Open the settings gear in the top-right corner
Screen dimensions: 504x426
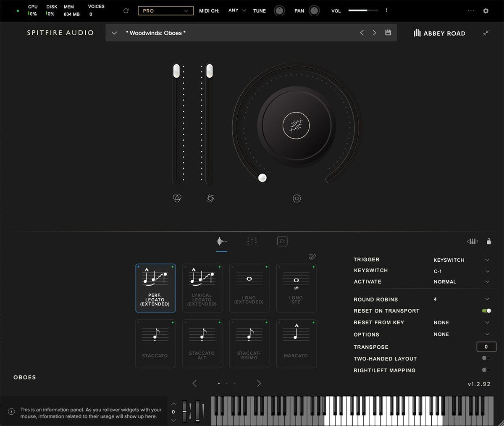[486, 11]
